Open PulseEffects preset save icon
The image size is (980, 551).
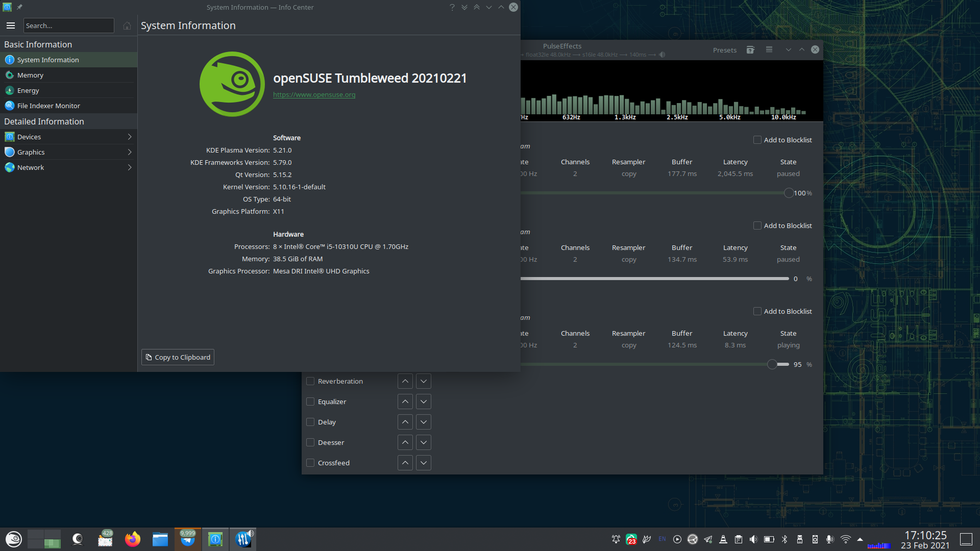pyautogui.click(x=750, y=50)
